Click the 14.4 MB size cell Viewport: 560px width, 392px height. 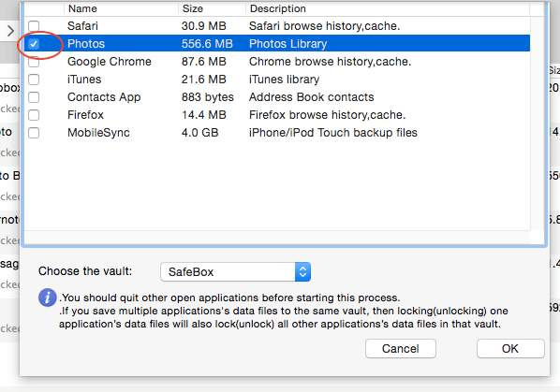(203, 115)
